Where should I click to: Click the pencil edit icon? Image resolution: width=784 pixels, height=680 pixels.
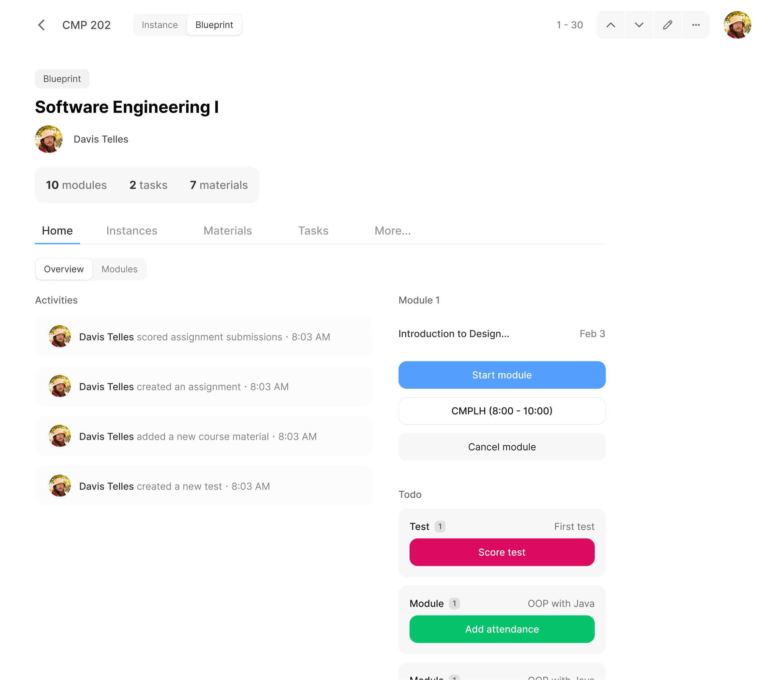(x=668, y=25)
